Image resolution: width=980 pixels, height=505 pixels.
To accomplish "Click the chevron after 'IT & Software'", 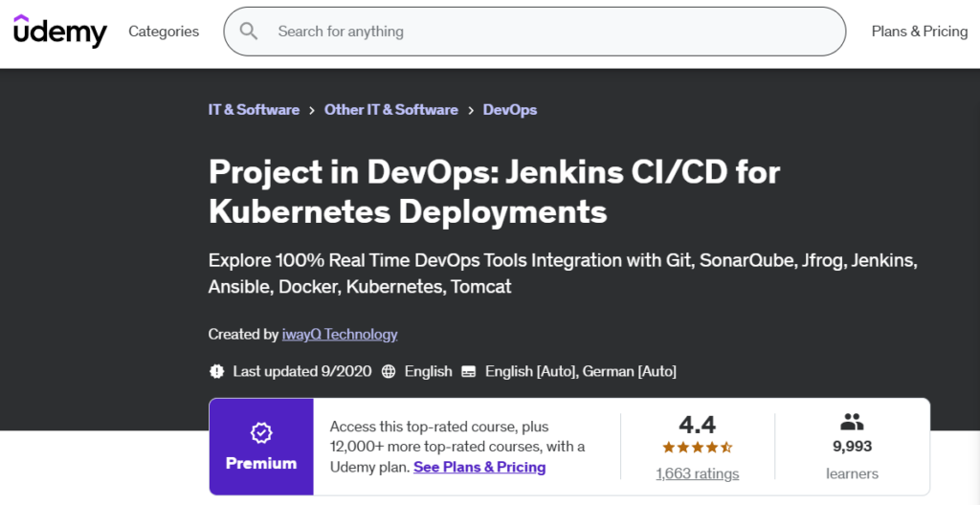I will point(312,111).
